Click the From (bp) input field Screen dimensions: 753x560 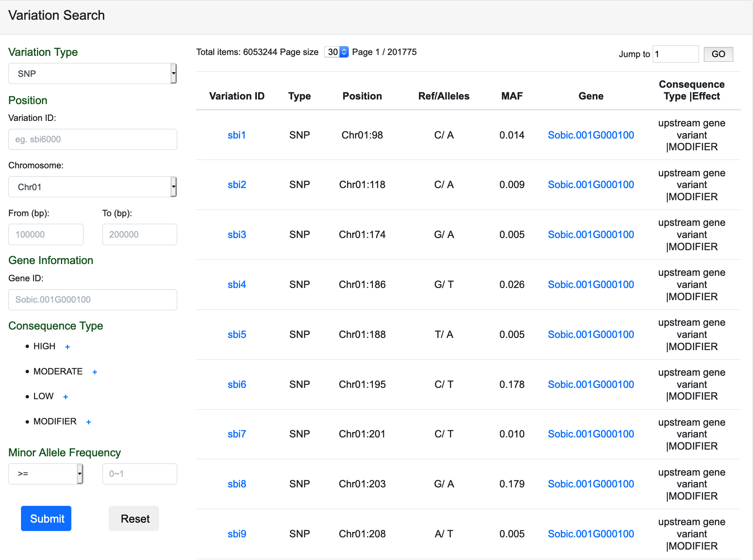[46, 235]
